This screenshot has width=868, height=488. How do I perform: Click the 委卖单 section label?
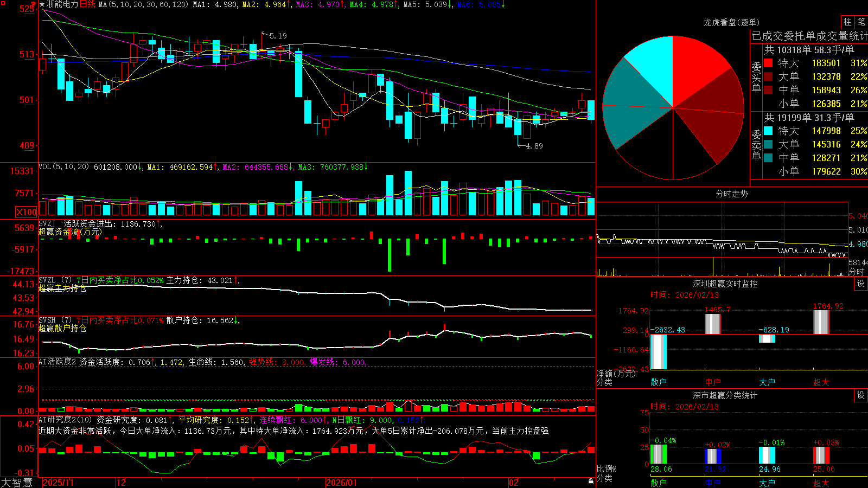pyautogui.click(x=756, y=145)
